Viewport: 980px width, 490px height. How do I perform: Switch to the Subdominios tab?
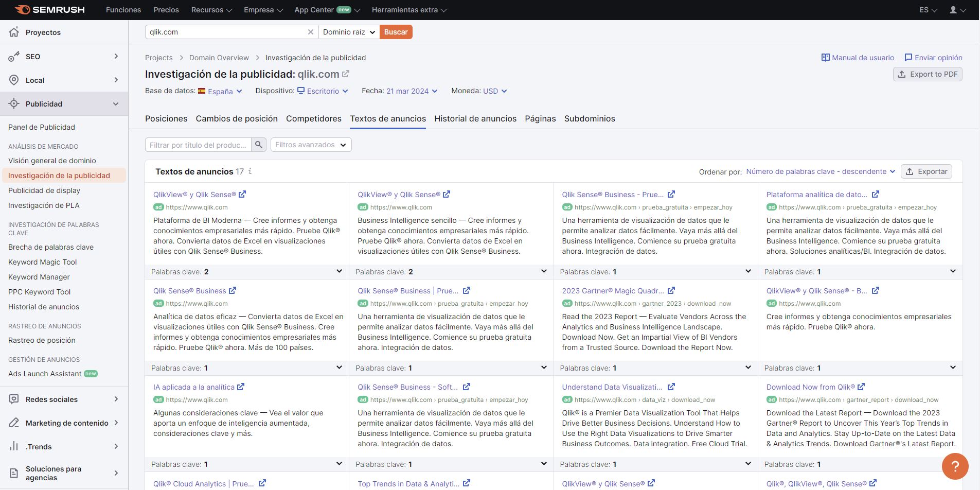pyautogui.click(x=590, y=118)
